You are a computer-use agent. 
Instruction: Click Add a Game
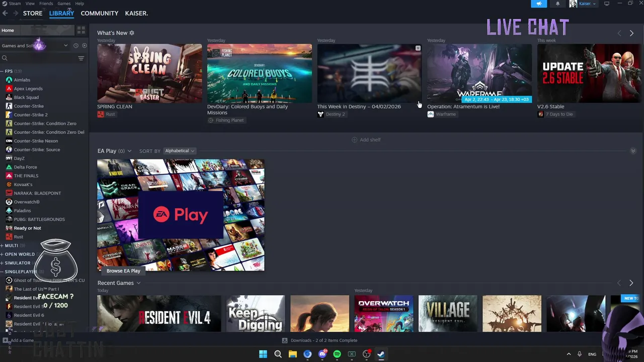coord(18,340)
